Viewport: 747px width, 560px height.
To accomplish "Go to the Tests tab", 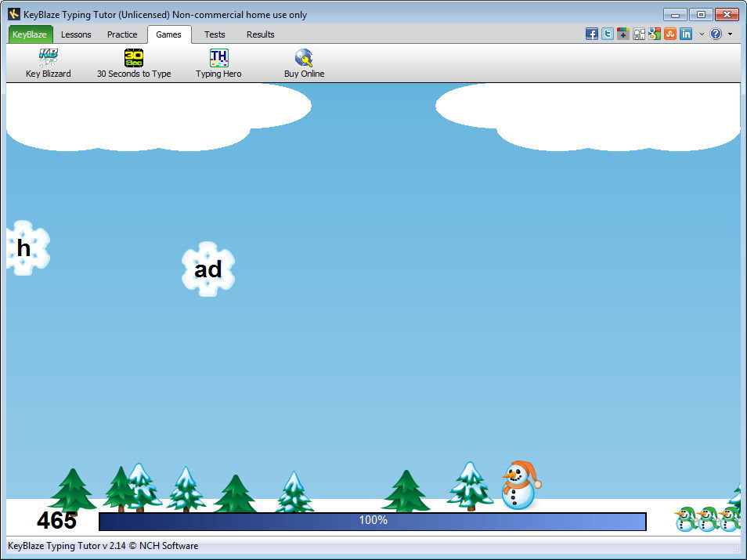I will point(215,34).
